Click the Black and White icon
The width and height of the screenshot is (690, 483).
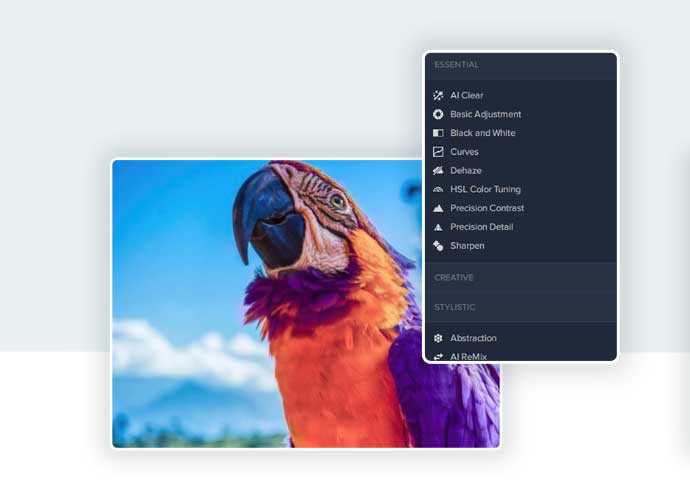438,133
